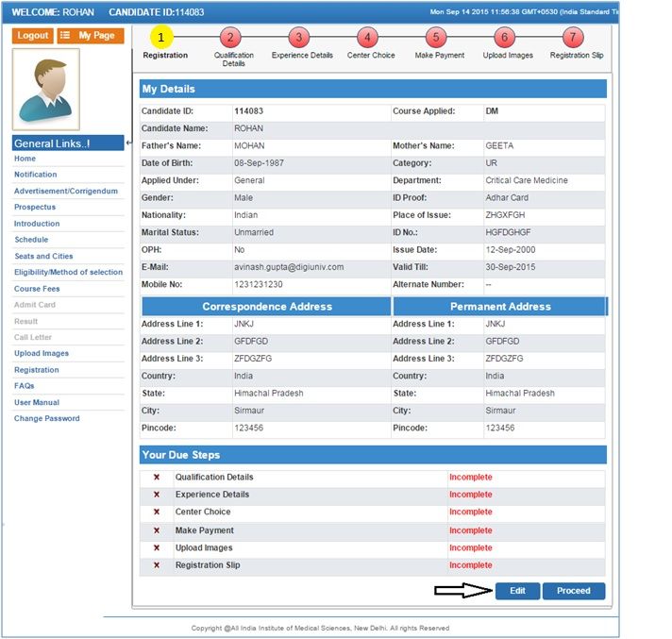Click ID Proof value Adhar Card

[x=507, y=198]
